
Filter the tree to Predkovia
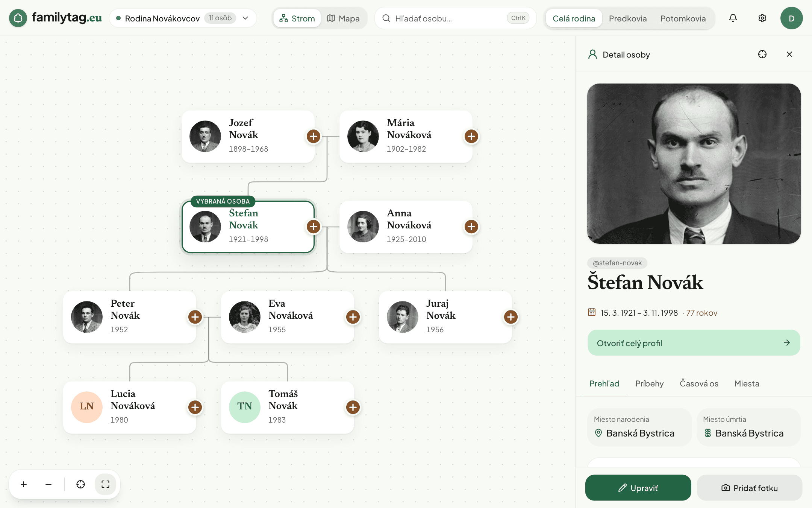click(x=628, y=18)
